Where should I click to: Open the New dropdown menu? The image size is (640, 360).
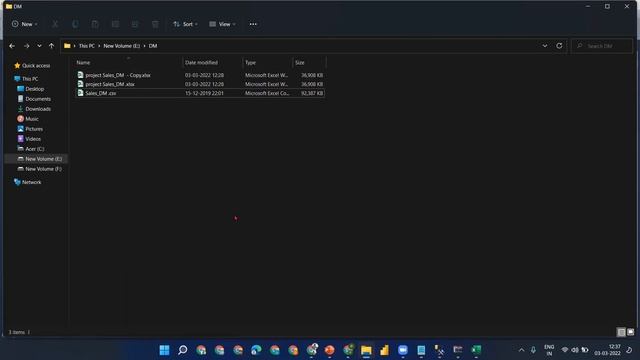(24, 24)
